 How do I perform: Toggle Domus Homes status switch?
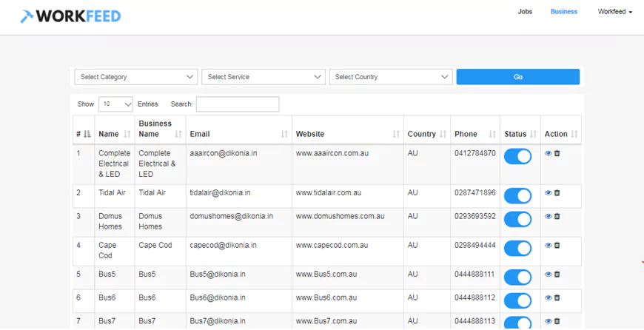(x=517, y=219)
